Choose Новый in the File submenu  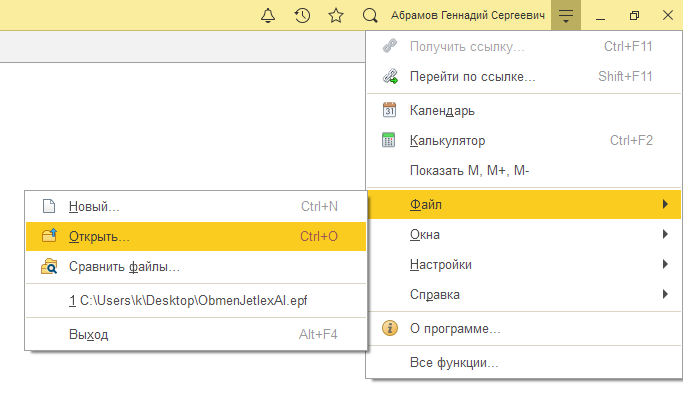tap(196, 206)
